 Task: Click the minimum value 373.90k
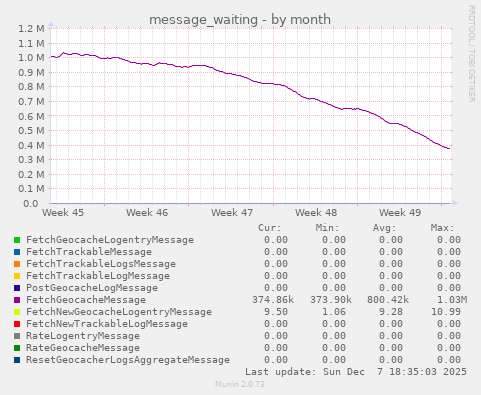[331, 300]
